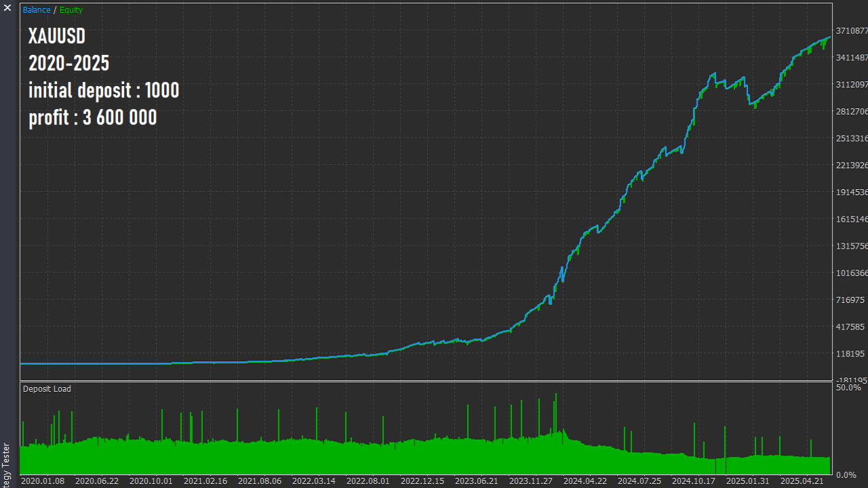Click the 2025.04.21 date label
The height and width of the screenshot is (488, 868).
[x=802, y=481]
